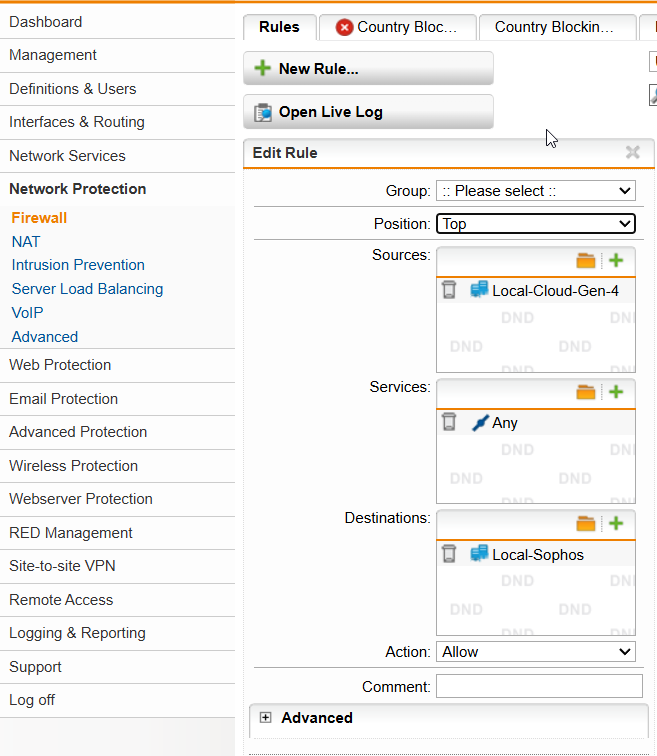The image size is (657, 756).
Task: Click the New Rule button
Action: point(368,69)
